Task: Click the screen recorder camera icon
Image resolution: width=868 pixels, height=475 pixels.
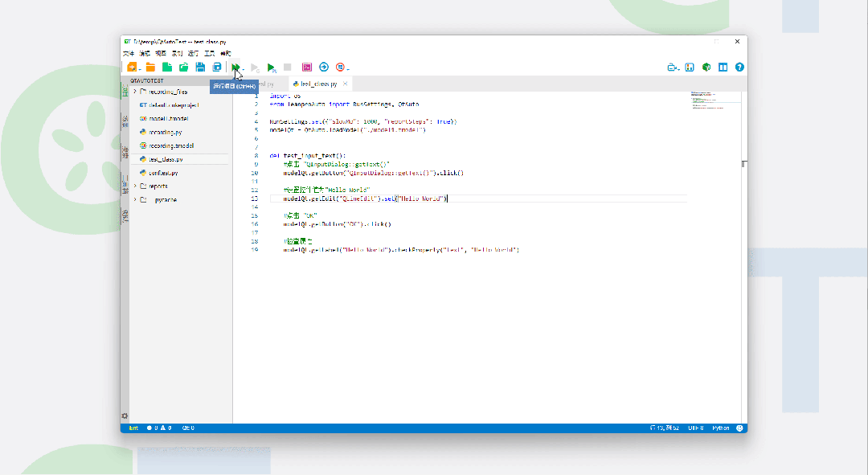Action: (x=672, y=67)
